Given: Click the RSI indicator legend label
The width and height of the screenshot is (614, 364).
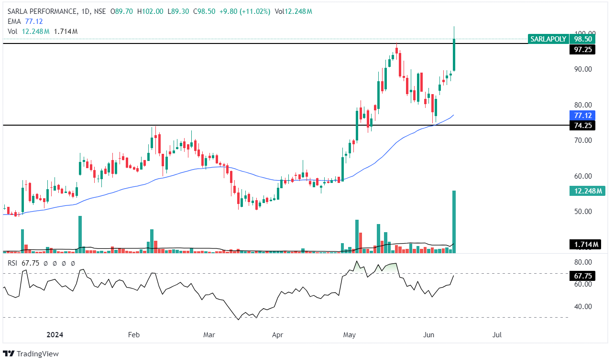Looking at the screenshot, I should [13, 263].
